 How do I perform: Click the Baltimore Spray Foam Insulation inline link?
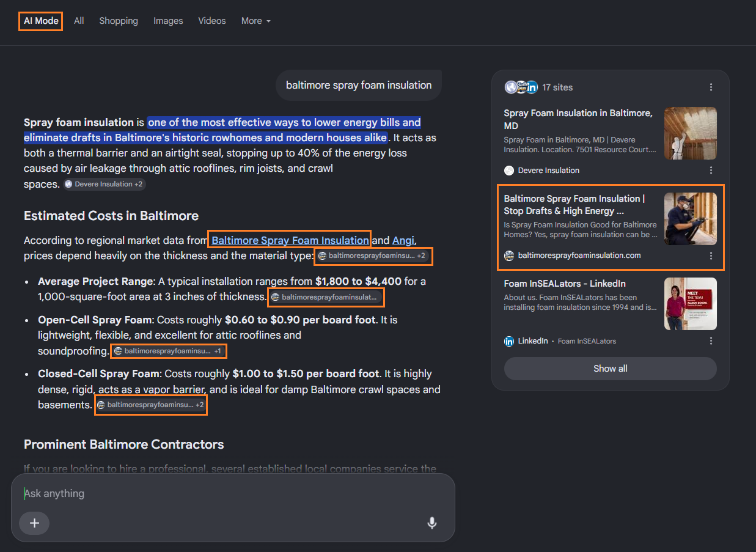click(290, 240)
